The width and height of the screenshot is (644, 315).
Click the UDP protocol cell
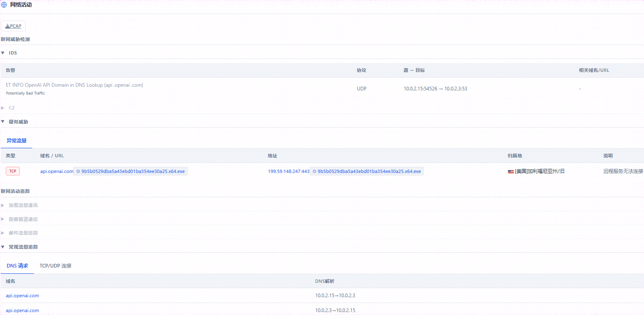click(x=362, y=89)
